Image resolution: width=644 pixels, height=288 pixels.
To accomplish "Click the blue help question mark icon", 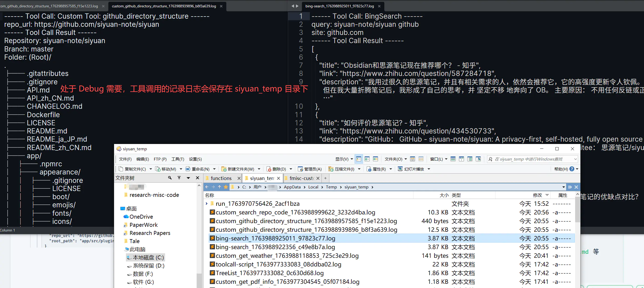I will pos(572,169).
